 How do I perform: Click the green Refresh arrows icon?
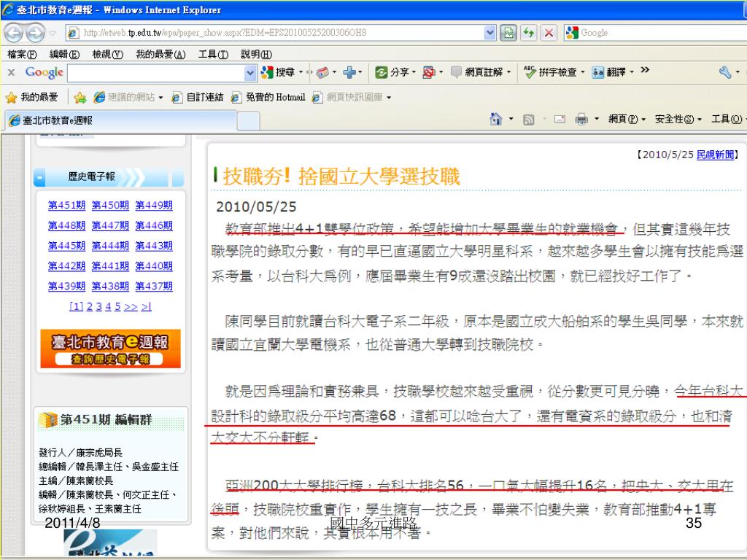tap(529, 33)
